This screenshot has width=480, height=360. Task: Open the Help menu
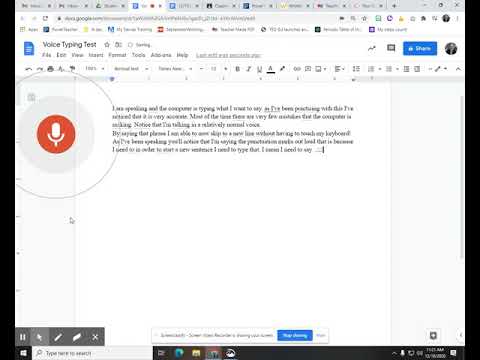pyautogui.click(x=182, y=55)
